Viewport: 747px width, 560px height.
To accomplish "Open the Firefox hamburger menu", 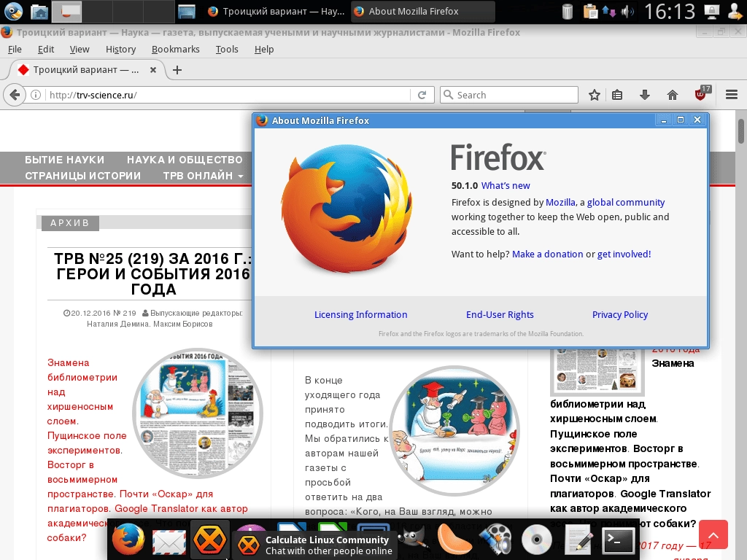I will tap(731, 95).
